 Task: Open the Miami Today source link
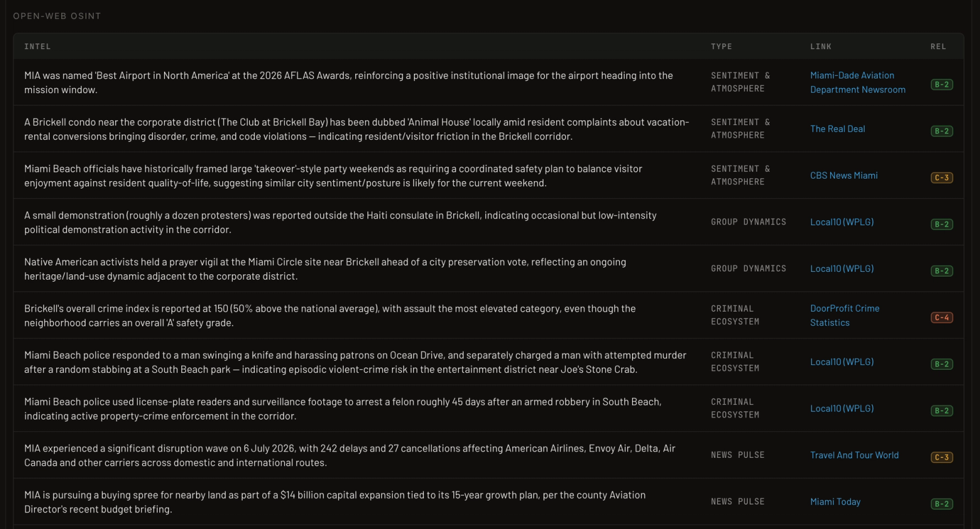click(835, 501)
